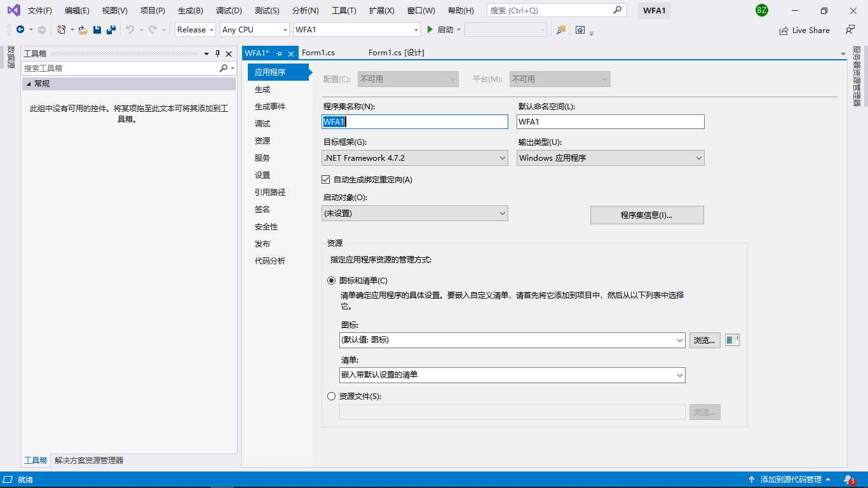Screen dimensions: 868x488
Task: Select the 图标和清单 radio button
Action: tap(331, 281)
